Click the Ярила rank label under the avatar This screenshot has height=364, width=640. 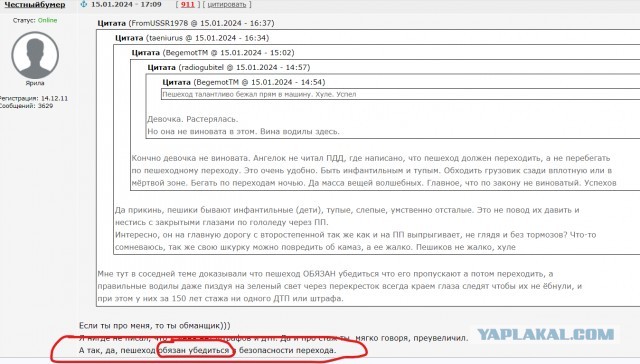click(35, 83)
